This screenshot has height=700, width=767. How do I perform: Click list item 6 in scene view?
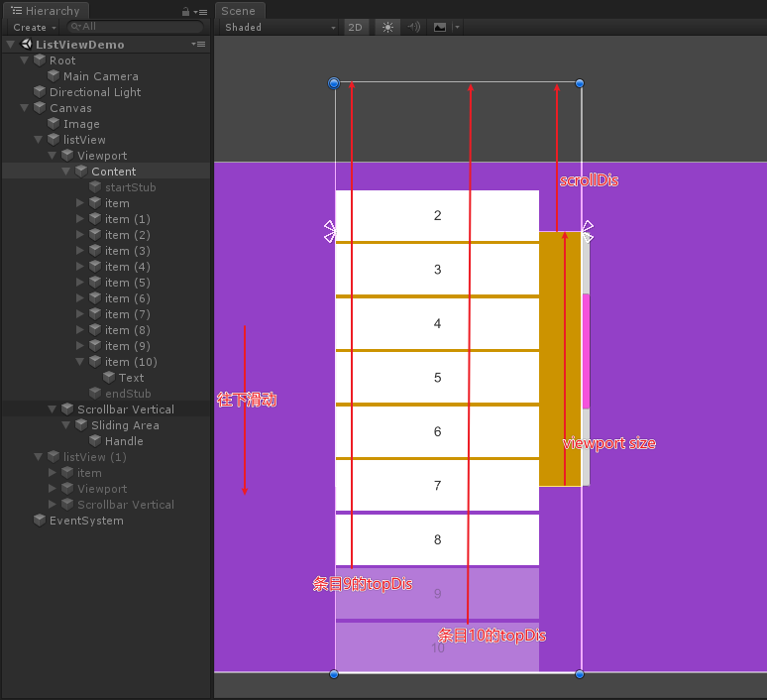point(437,431)
